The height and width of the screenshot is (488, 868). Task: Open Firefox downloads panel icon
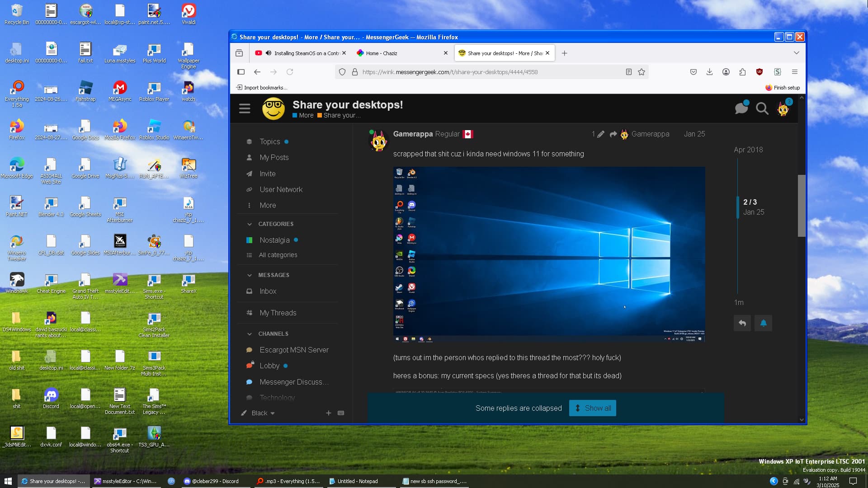(x=710, y=72)
